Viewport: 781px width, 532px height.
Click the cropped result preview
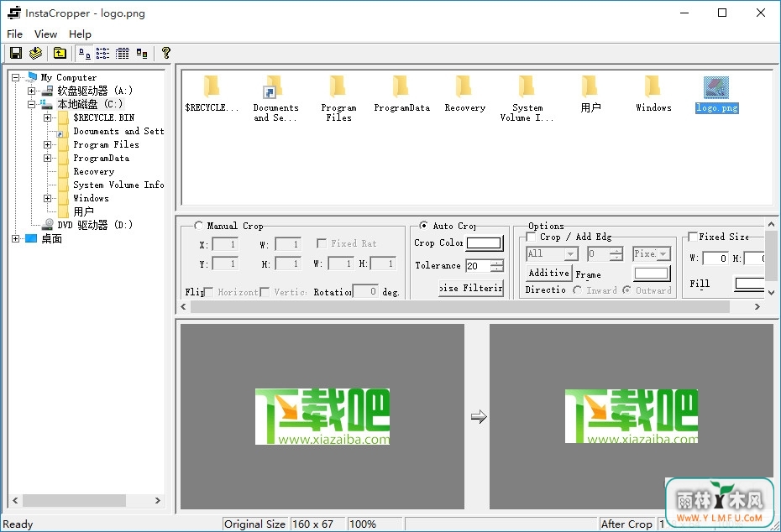[631, 416]
